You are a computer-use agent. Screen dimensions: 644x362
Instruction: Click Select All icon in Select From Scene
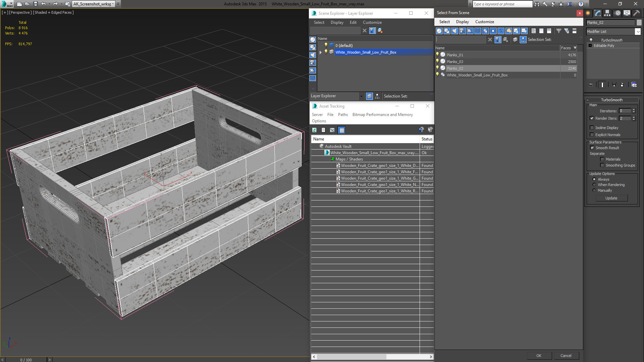click(534, 31)
